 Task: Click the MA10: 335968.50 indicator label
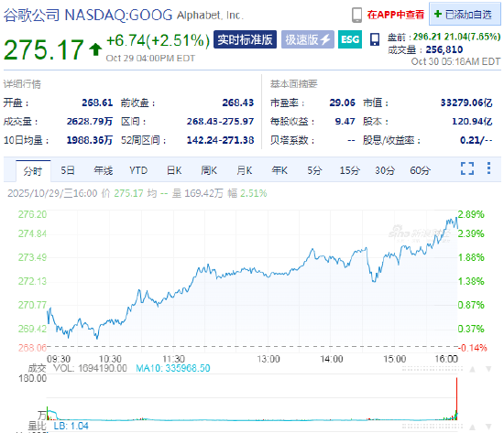click(173, 368)
